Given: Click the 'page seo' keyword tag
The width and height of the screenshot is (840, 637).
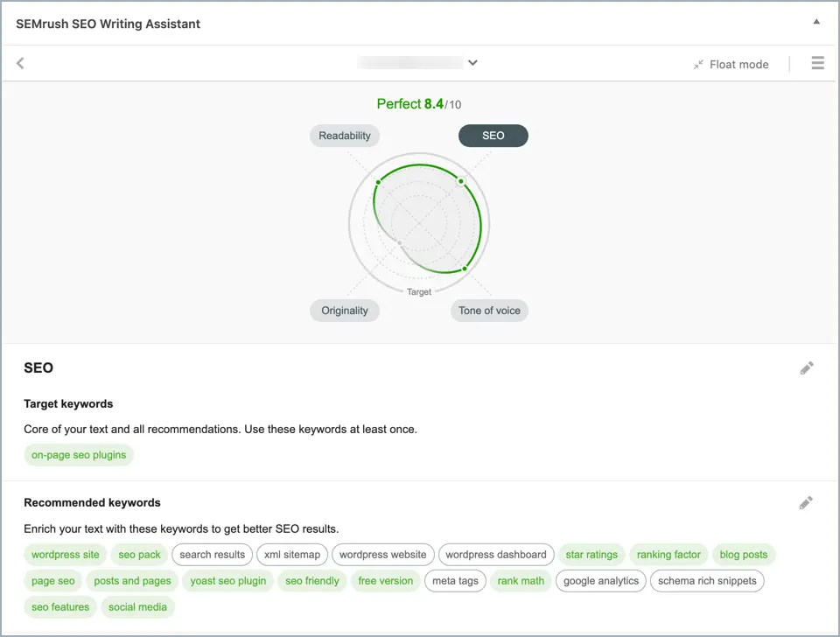Looking at the screenshot, I should coord(53,581).
